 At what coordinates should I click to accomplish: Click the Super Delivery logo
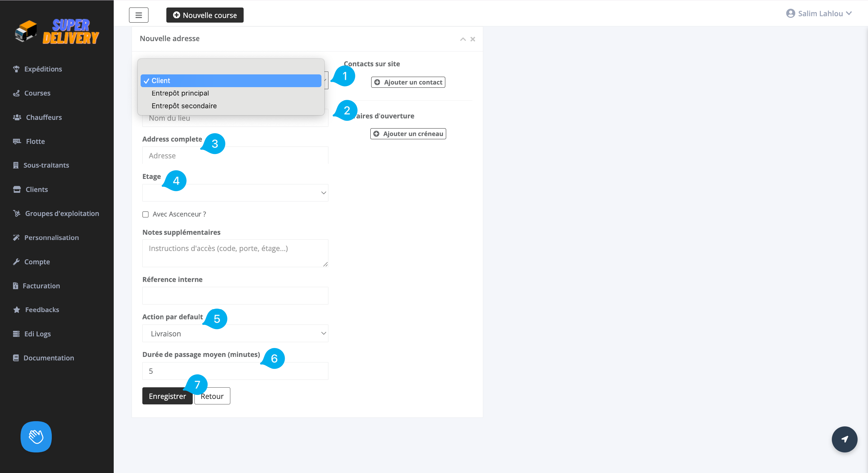point(57,31)
